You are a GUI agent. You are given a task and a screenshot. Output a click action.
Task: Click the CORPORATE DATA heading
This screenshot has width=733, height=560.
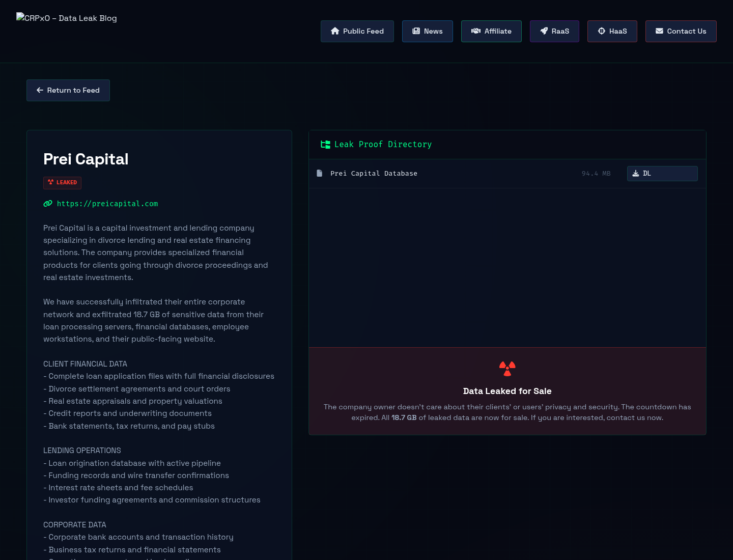click(x=75, y=525)
